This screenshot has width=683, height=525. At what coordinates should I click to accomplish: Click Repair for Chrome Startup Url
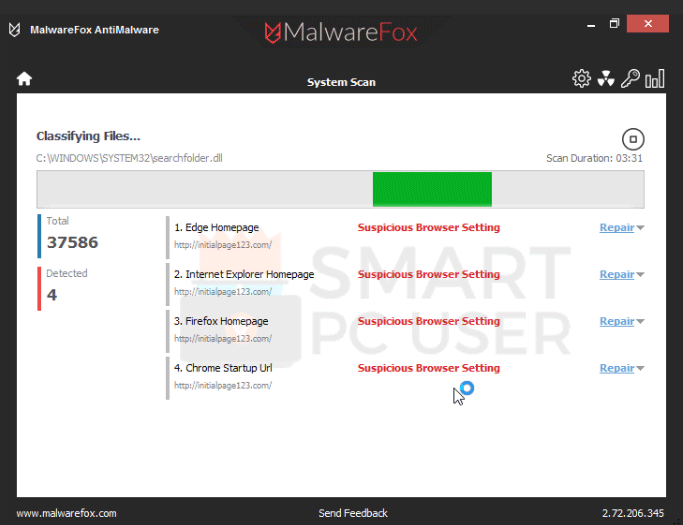617,368
